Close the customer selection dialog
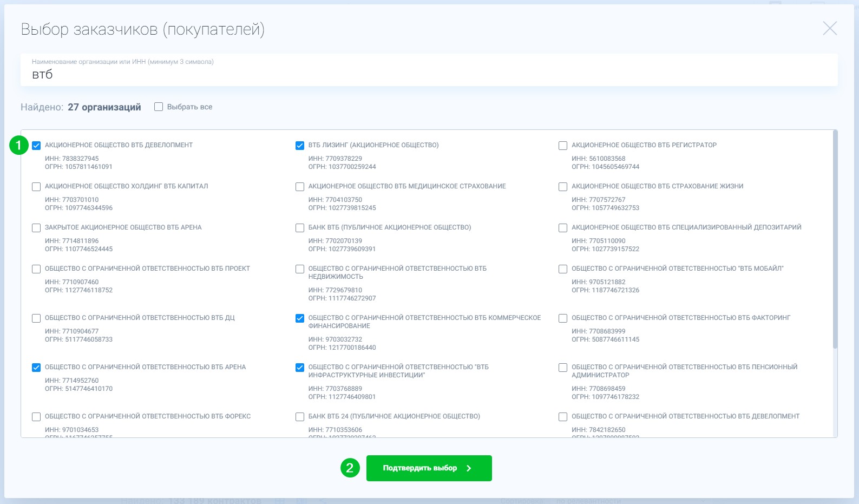This screenshot has width=859, height=504. [x=830, y=29]
